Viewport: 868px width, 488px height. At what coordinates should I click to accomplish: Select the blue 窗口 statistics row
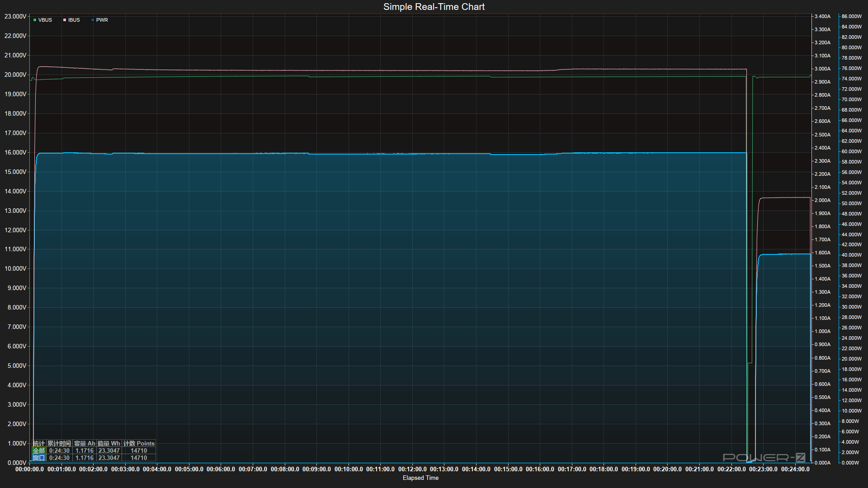[39, 458]
